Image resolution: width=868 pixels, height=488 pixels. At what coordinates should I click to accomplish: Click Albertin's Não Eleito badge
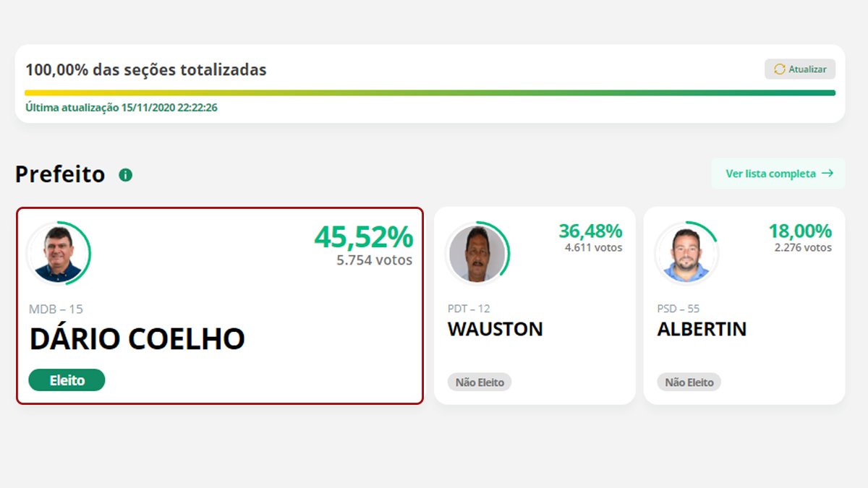689,382
